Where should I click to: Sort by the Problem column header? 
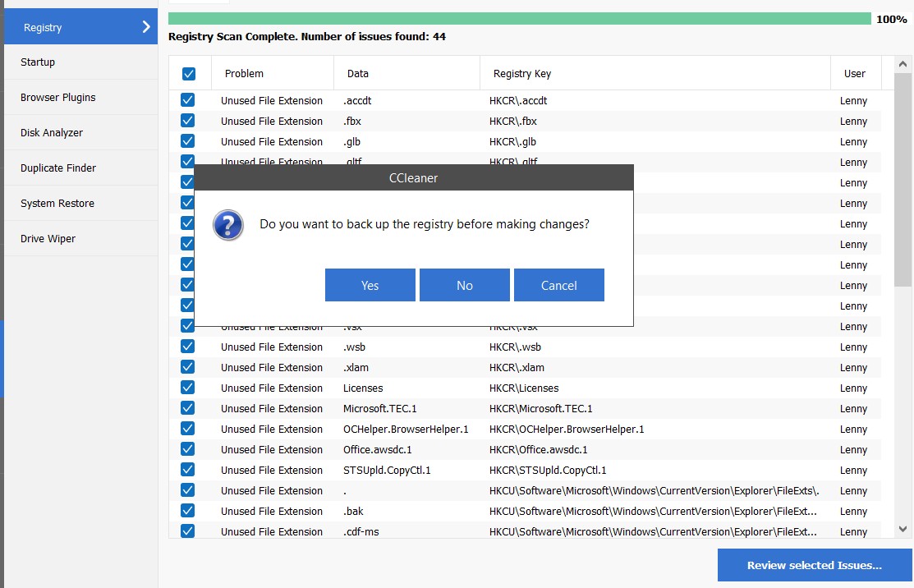(273, 73)
